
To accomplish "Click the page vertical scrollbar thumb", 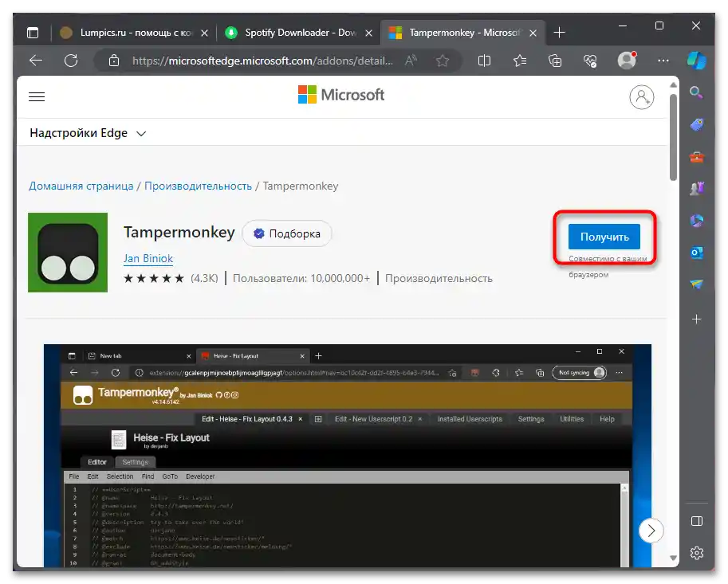I will click(x=673, y=137).
